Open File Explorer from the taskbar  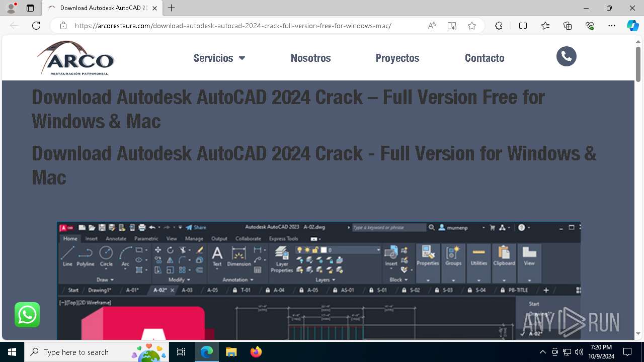tap(231, 352)
